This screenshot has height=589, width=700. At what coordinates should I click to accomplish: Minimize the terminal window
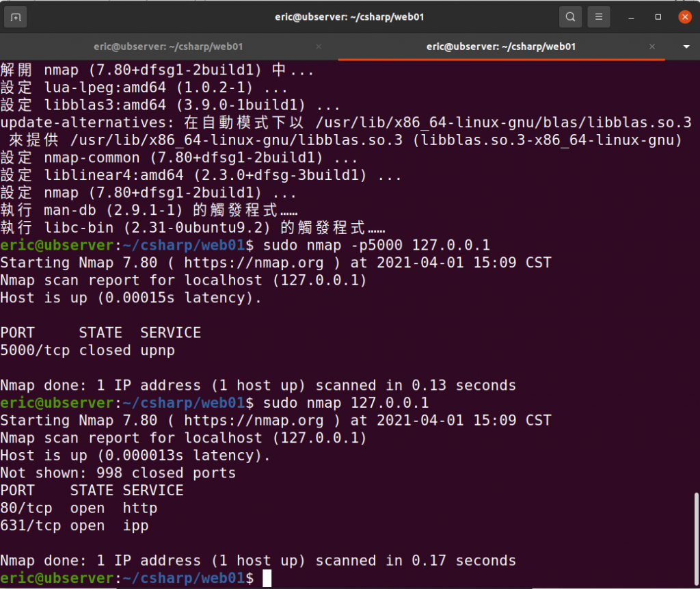tap(631, 17)
